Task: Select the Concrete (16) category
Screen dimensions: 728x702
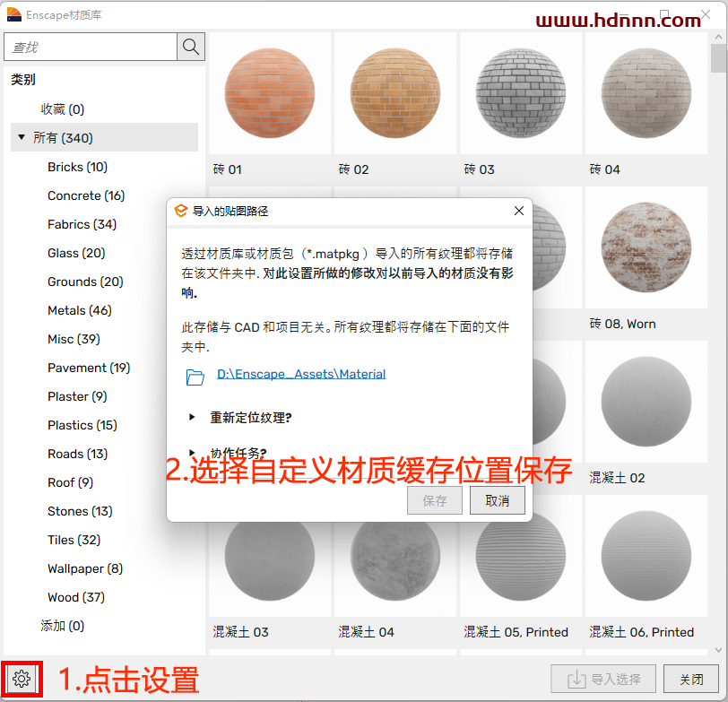Action: coord(86,195)
